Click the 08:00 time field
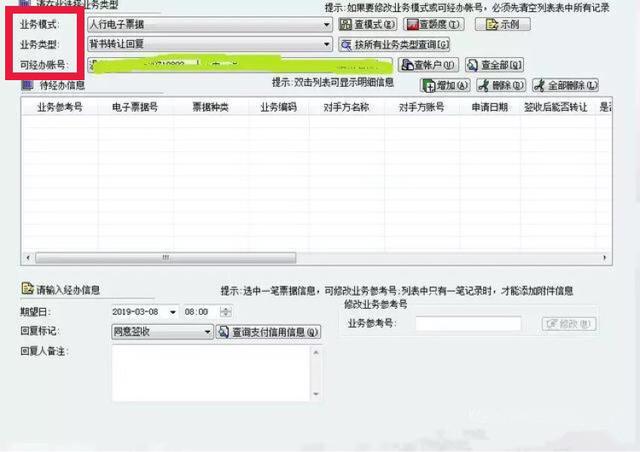This screenshot has width=640, height=452. [x=200, y=312]
